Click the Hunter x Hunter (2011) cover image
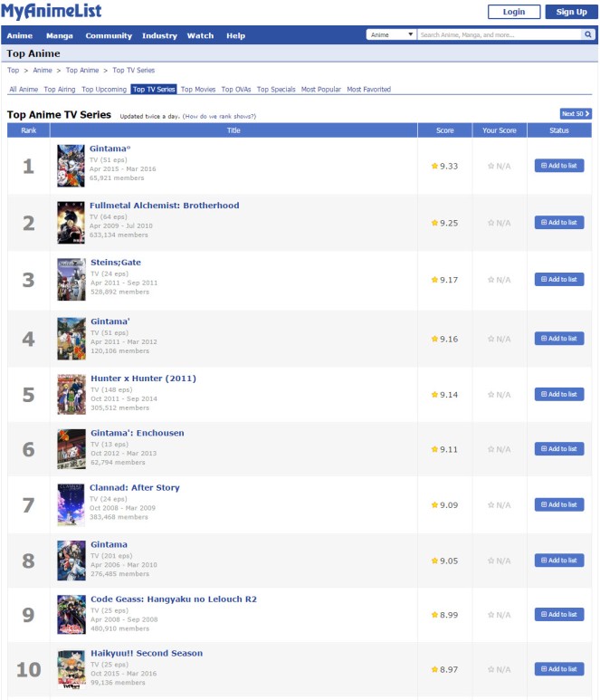600x700 pixels. [x=71, y=394]
